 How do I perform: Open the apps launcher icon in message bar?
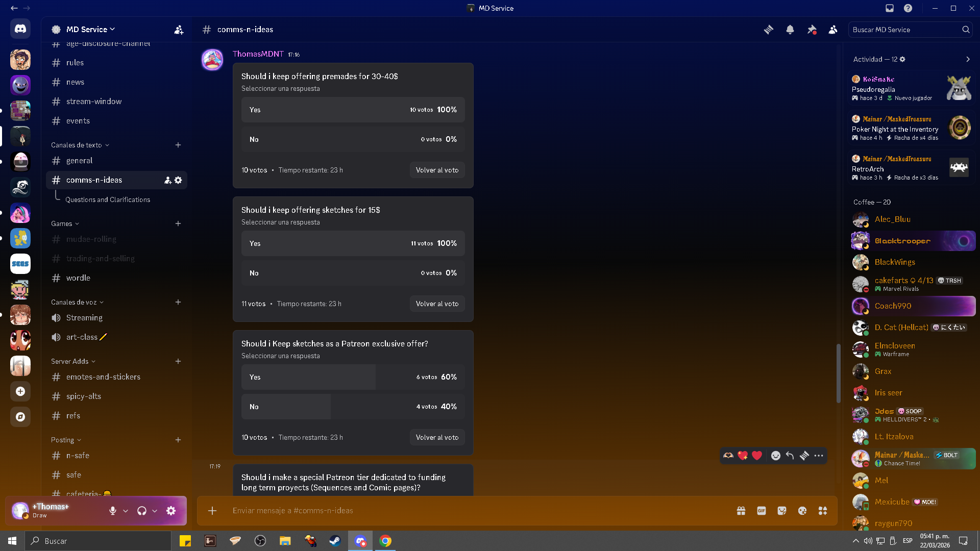tap(823, 511)
